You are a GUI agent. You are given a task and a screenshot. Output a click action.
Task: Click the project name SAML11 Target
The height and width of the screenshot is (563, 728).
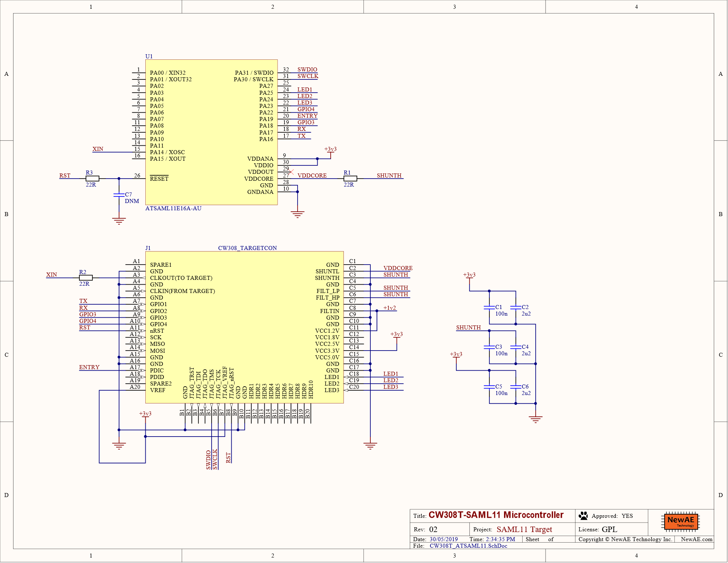(x=524, y=529)
